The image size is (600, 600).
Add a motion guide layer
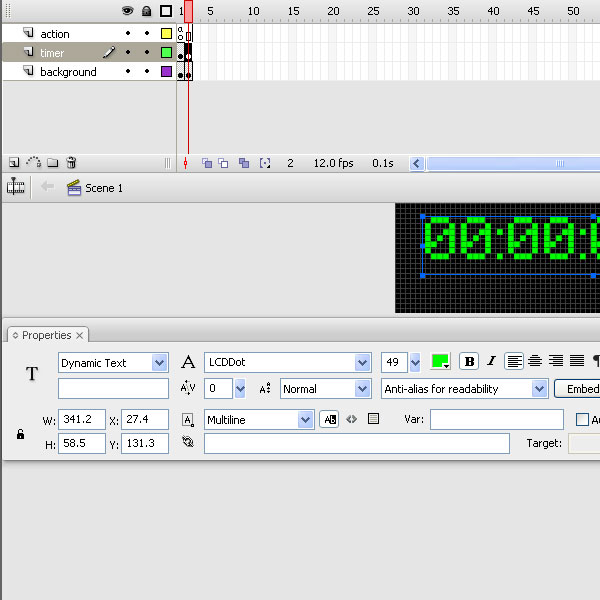pyautogui.click(x=34, y=162)
